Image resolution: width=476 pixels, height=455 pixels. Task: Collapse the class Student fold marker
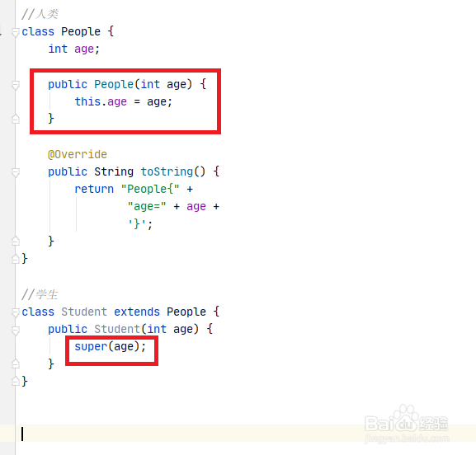point(15,312)
